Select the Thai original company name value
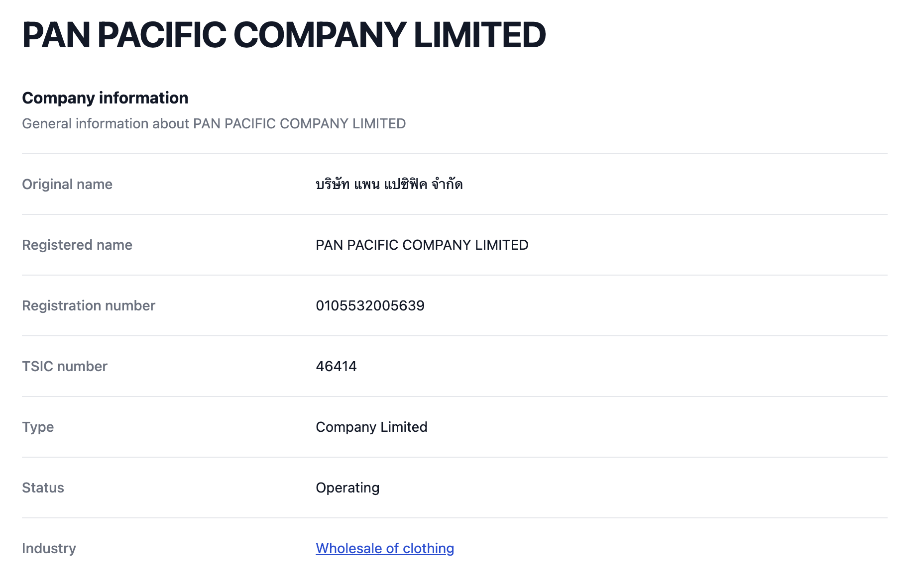This screenshot has height=588, width=914. click(x=389, y=184)
